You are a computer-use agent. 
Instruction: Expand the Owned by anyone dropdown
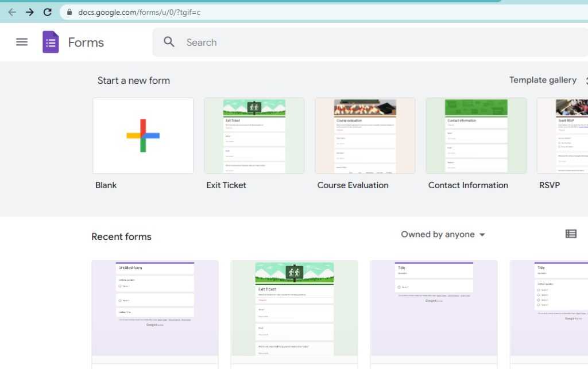pyautogui.click(x=443, y=234)
